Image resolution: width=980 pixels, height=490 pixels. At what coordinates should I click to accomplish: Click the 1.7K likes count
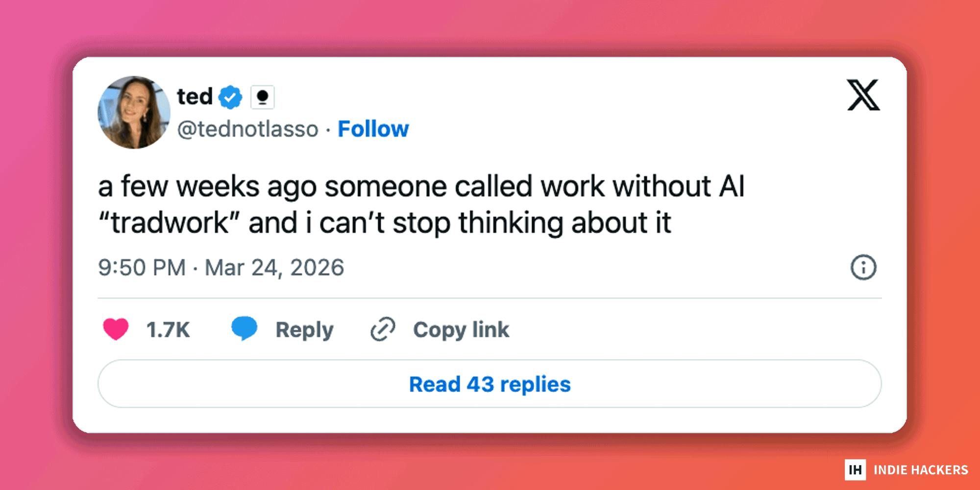(x=168, y=330)
